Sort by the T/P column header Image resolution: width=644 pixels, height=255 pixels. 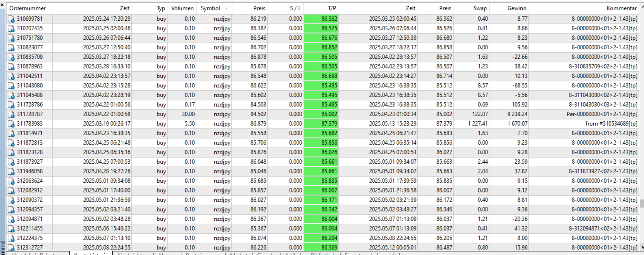point(321,8)
